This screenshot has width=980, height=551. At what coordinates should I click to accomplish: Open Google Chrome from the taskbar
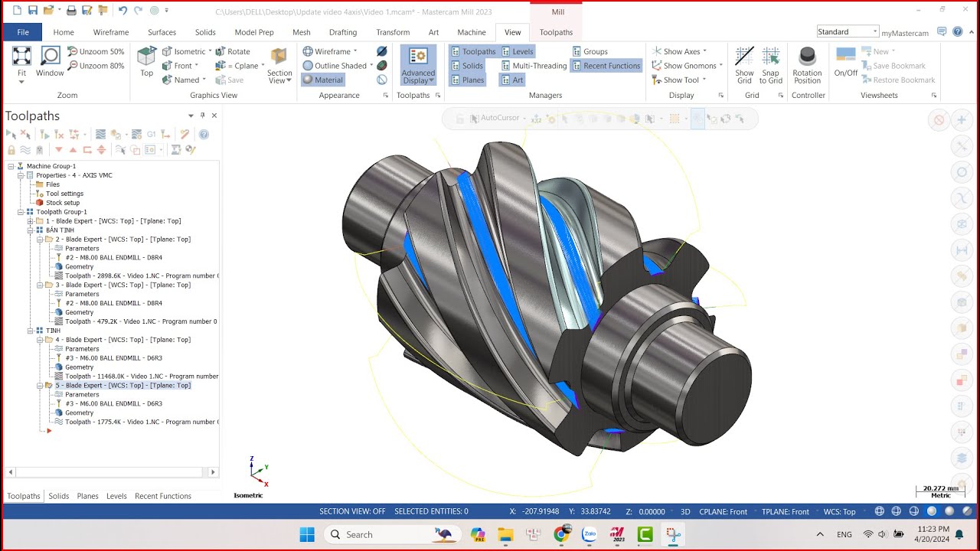coord(561,534)
